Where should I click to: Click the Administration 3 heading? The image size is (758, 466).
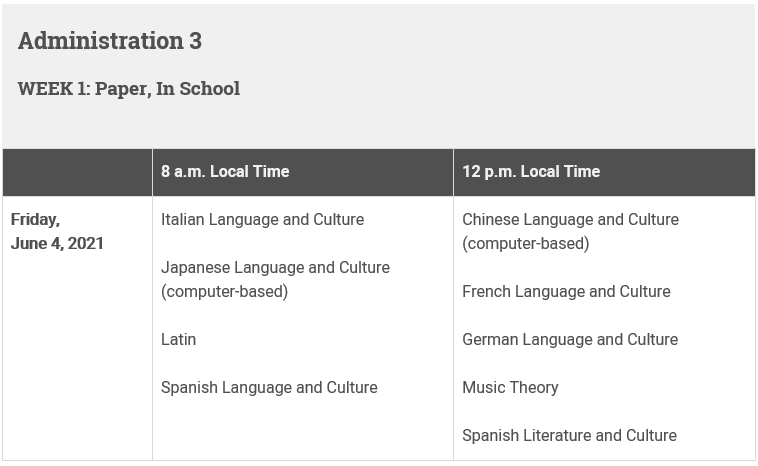click(x=110, y=41)
